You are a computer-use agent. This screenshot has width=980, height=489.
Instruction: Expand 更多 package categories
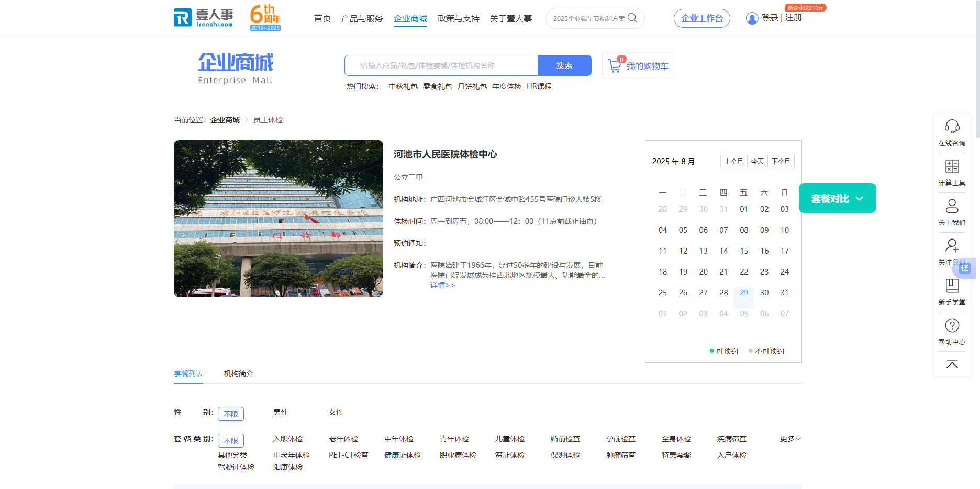[790, 439]
